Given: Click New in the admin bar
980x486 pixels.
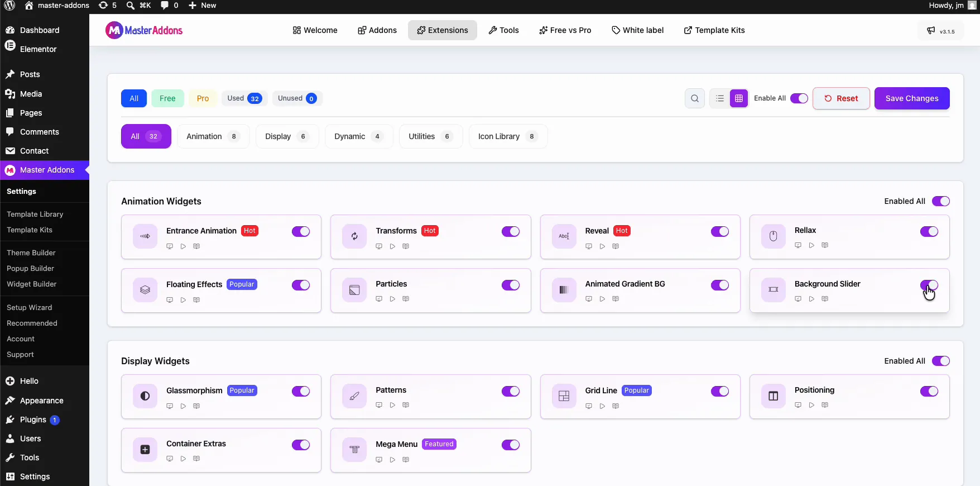Looking at the screenshot, I should point(202,6).
